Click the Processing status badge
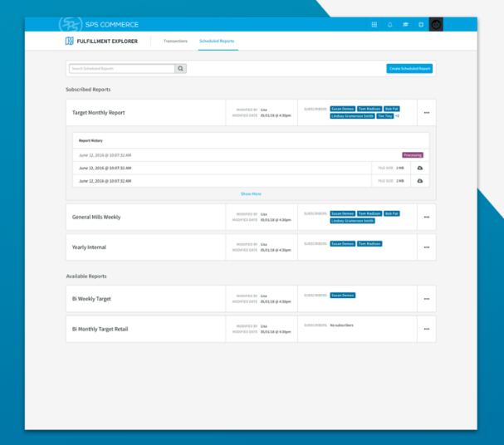Image resolution: width=504 pixels, height=445 pixels. (413, 155)
